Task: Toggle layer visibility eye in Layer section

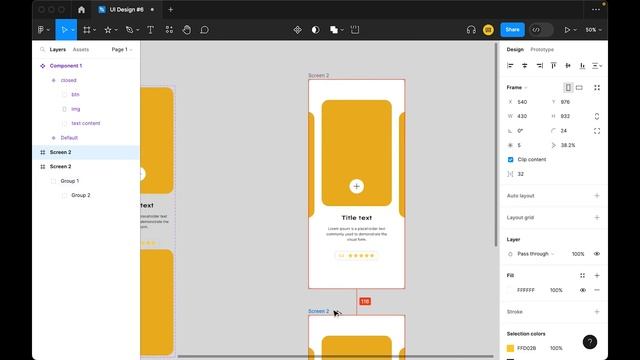Action: point(597,254)
